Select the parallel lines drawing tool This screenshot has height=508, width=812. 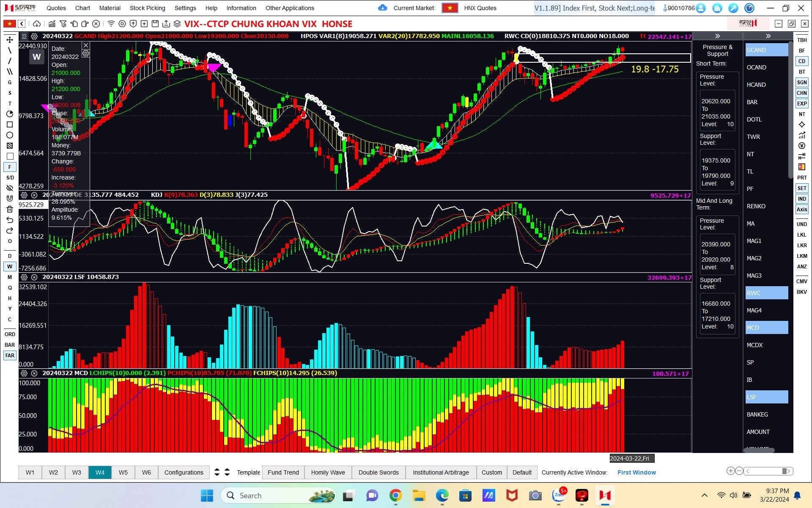(x=10, y=72)
